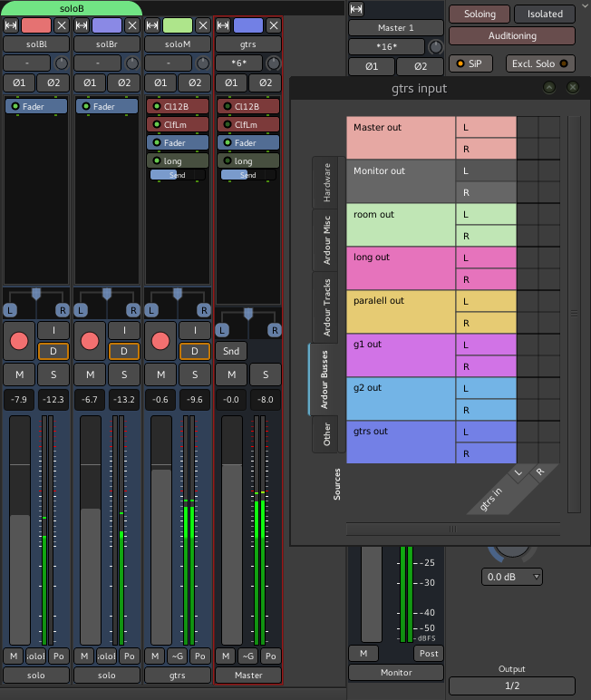
Task: Toggle the SiP solo mode
Action: pos(470,63)
